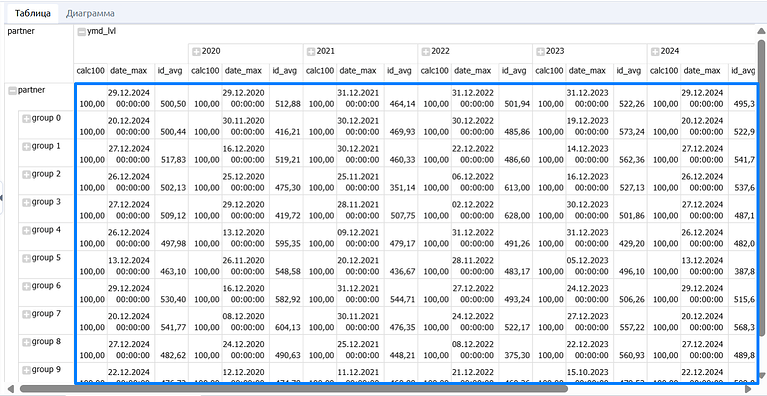Image resolution: width=767 pixels, height=396 pixels.
Task: Select the cell with value 557,22
Action: [x=631, y=320]
